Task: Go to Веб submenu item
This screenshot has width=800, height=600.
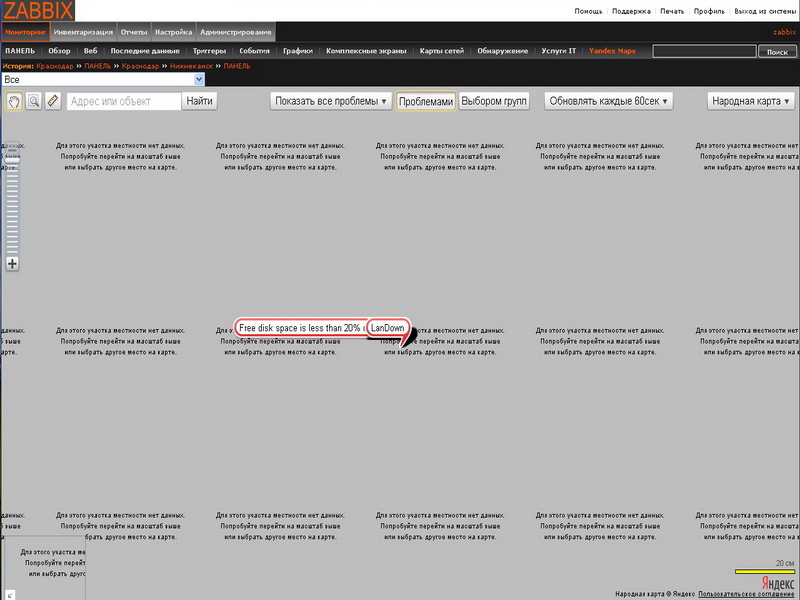Action: [90, 51]
